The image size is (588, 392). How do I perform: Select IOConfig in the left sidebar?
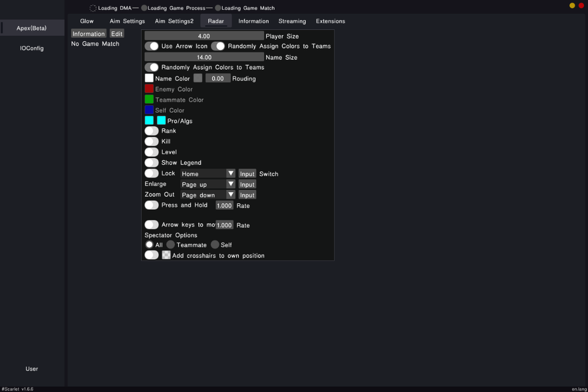[32, 48]
